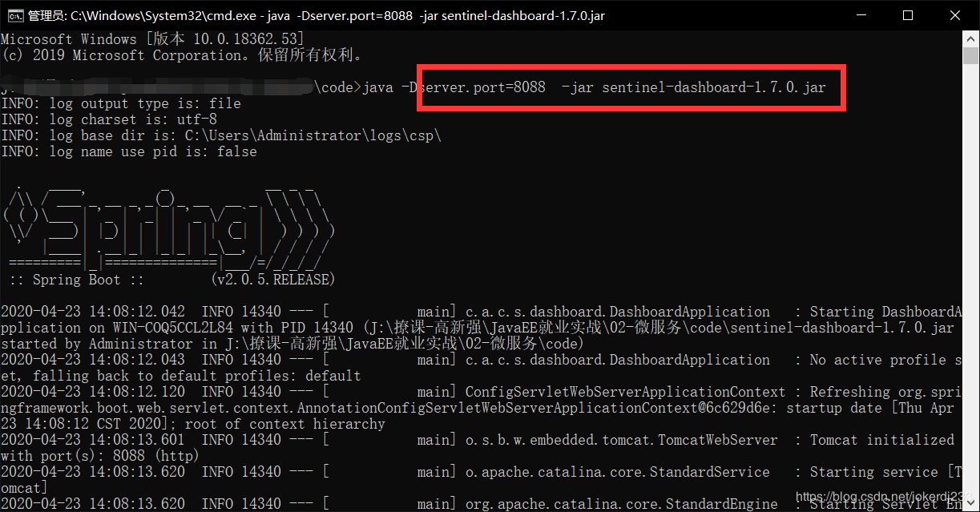Screen dimensions: 980x512
Task: Click the "Starting DashboardA" message
Action: (x=886, y=312)
